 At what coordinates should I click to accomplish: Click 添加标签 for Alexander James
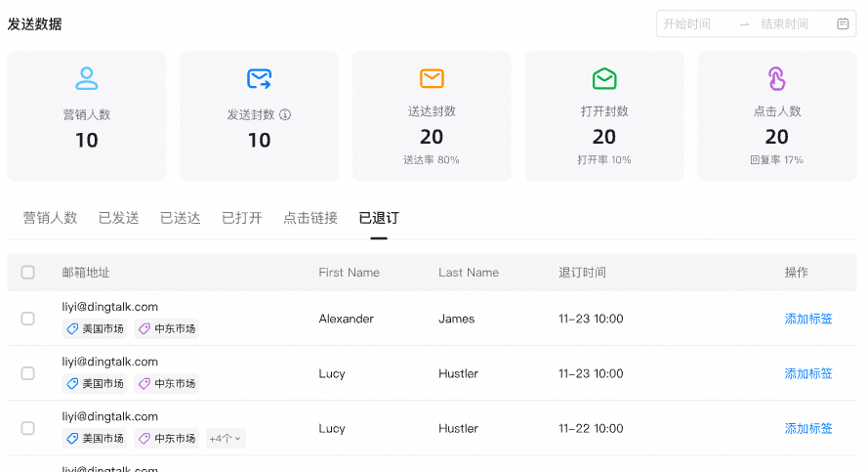808,319
